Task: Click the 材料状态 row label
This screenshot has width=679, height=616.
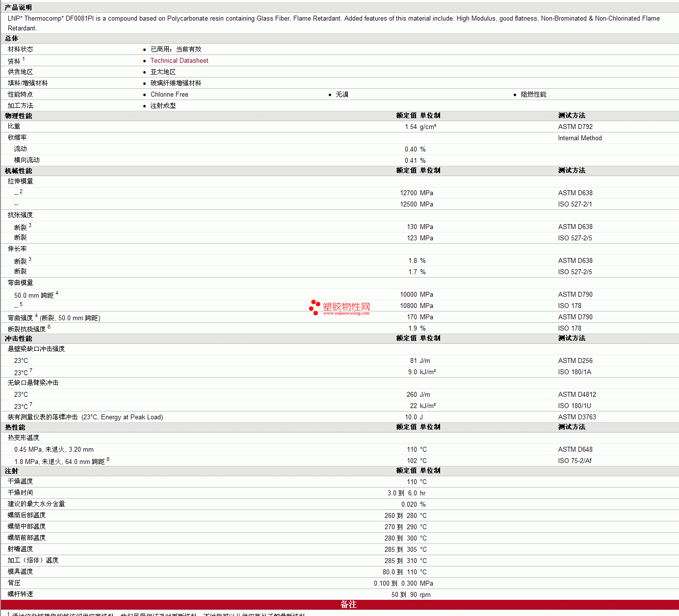Action: tap(21, 49)
